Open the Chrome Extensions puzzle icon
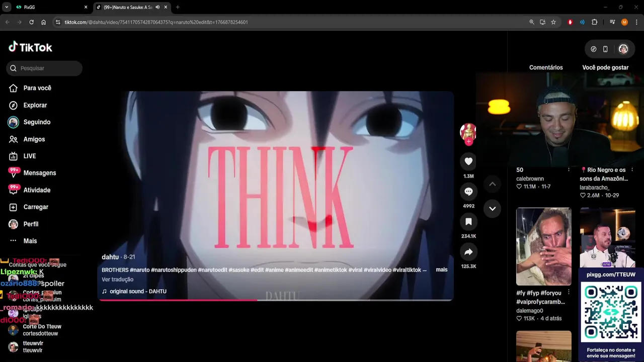Screen dimensions: 644x362 594,22
